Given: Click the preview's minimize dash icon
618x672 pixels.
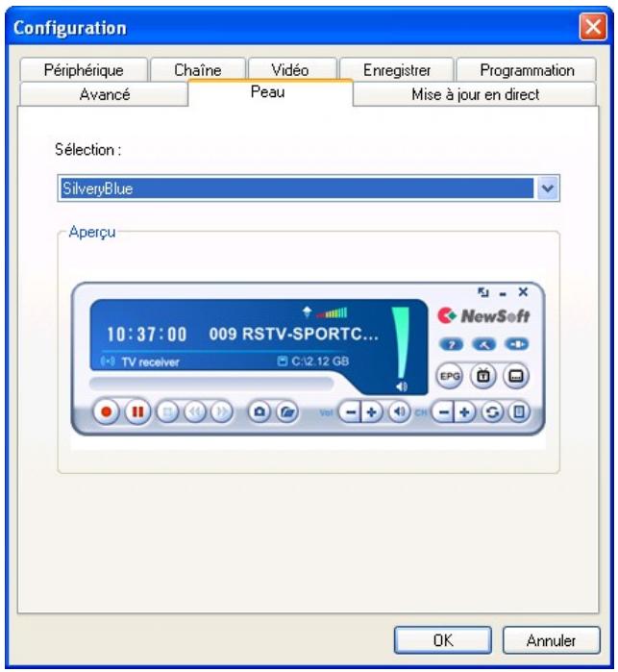Looking at the screenshot, I should click(x=503, y=294).
